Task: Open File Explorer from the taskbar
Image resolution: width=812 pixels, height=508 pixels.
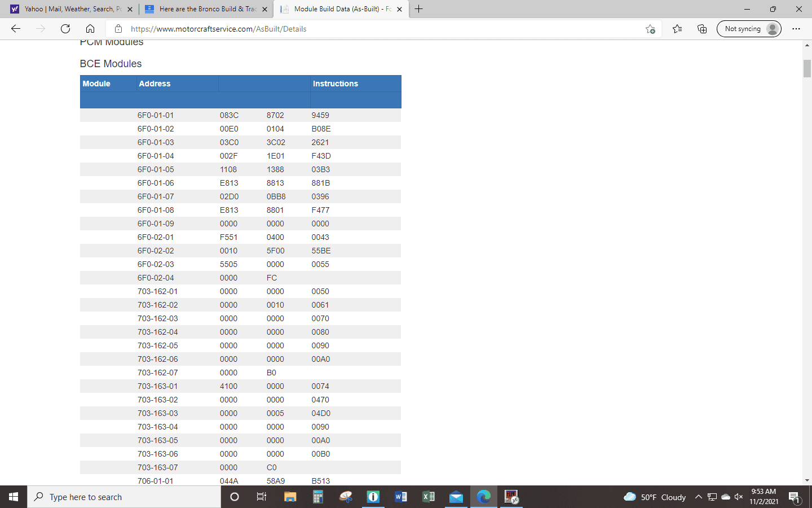Action: pos(290,497)
